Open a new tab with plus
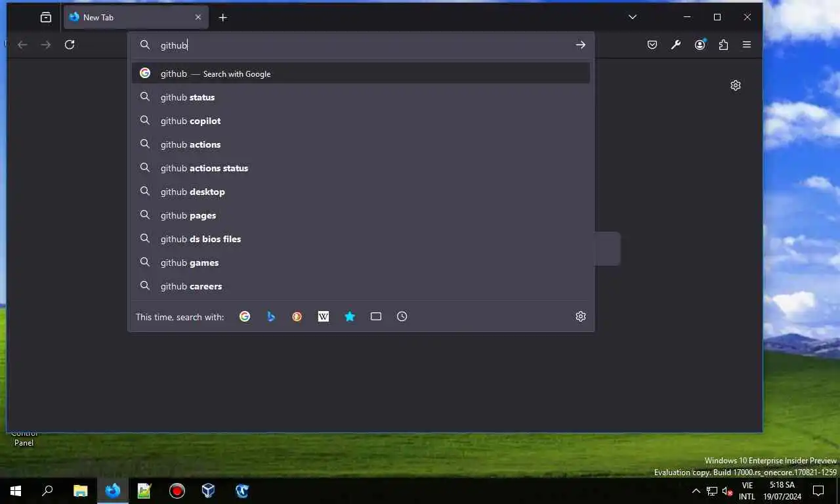 tap(223, 18)
